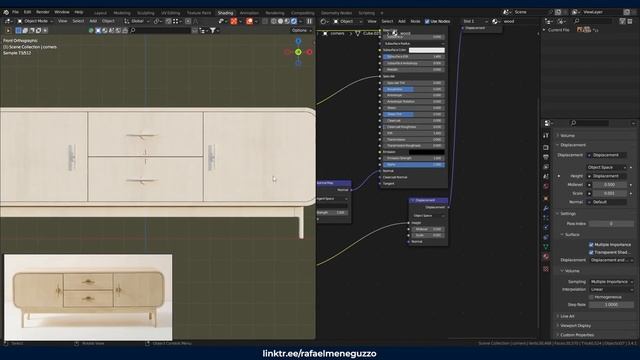Click the Blender logo icon

[6, 12]
